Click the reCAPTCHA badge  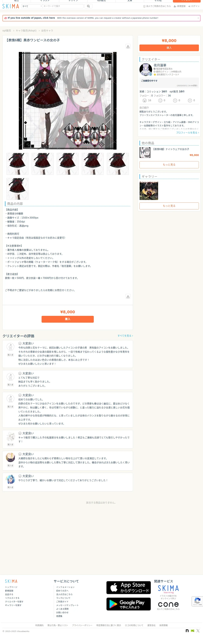pyautogui.click(x=197, y=602)
